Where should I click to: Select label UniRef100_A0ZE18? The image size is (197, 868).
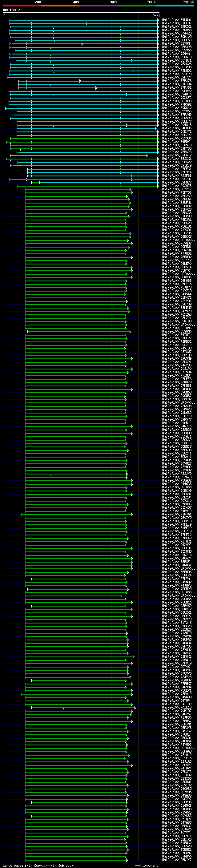click(x=177, y=708)
